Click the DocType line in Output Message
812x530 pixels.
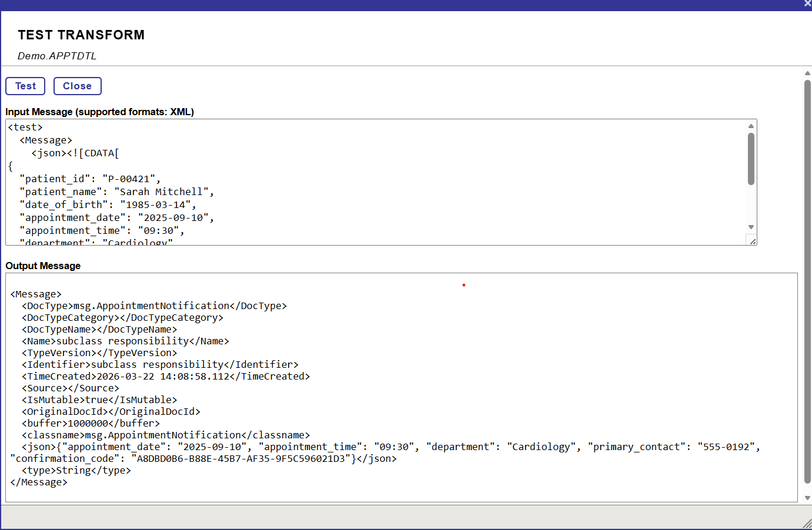154,306
